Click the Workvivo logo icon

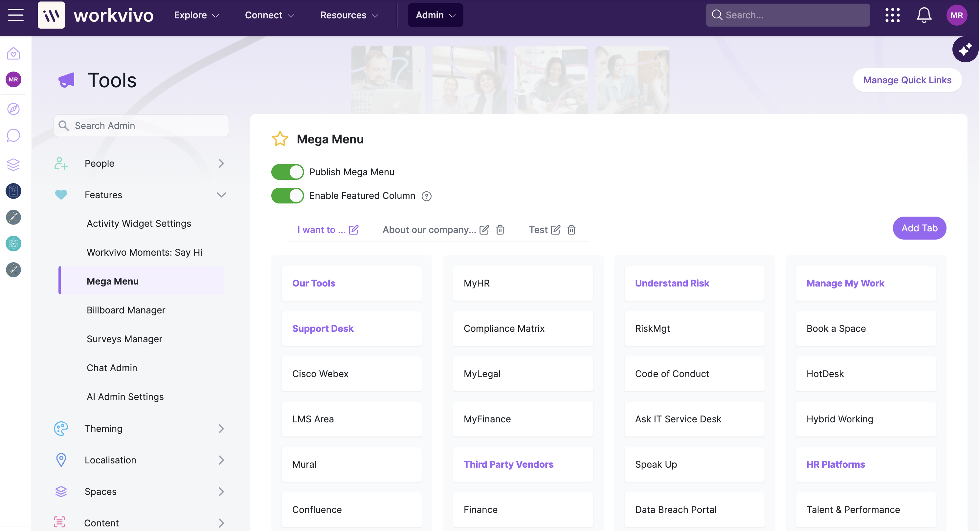51,15
